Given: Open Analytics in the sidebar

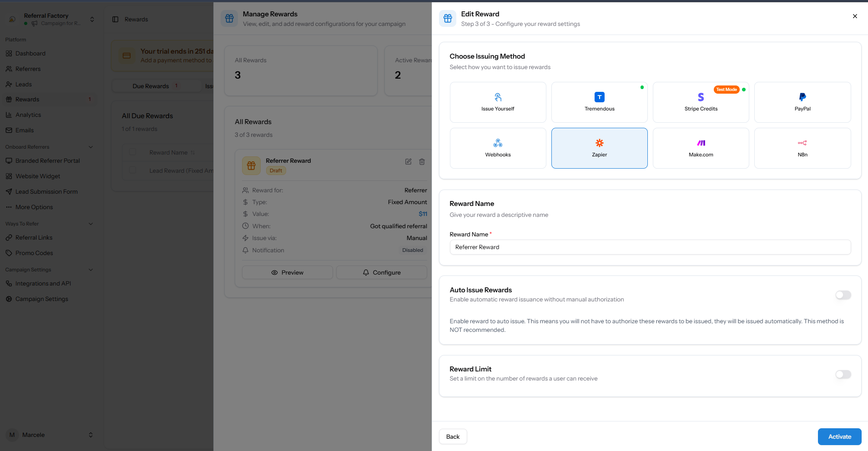Looking at the screenshot, I should [28, 115].
